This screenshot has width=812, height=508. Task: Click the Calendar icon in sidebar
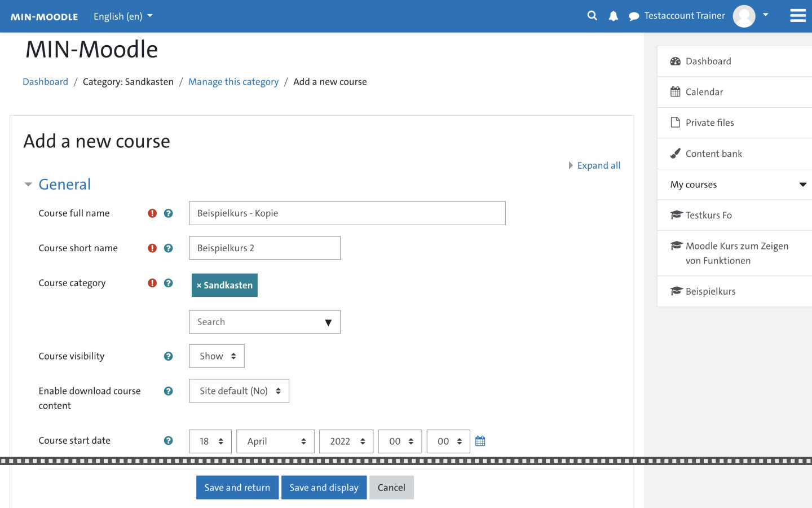675,92
